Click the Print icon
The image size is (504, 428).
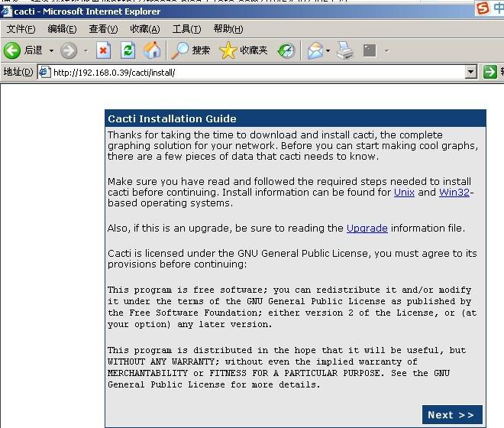click(345, 50)
